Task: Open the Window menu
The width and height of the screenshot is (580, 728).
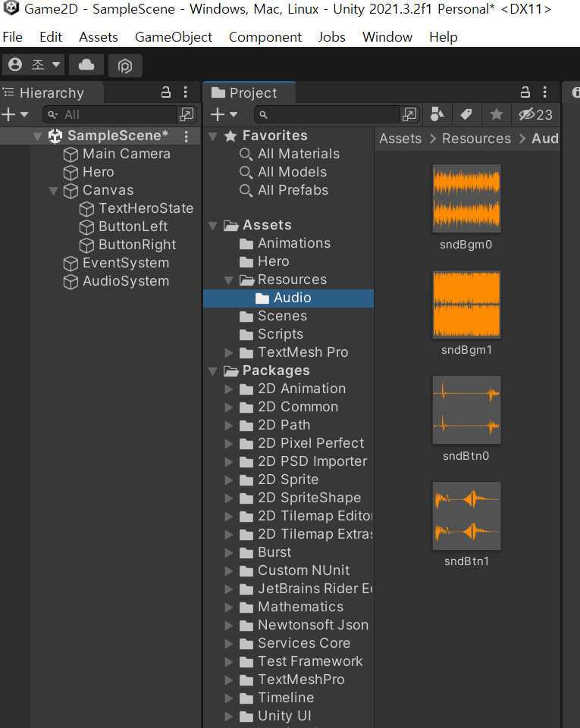Action: 387,37
